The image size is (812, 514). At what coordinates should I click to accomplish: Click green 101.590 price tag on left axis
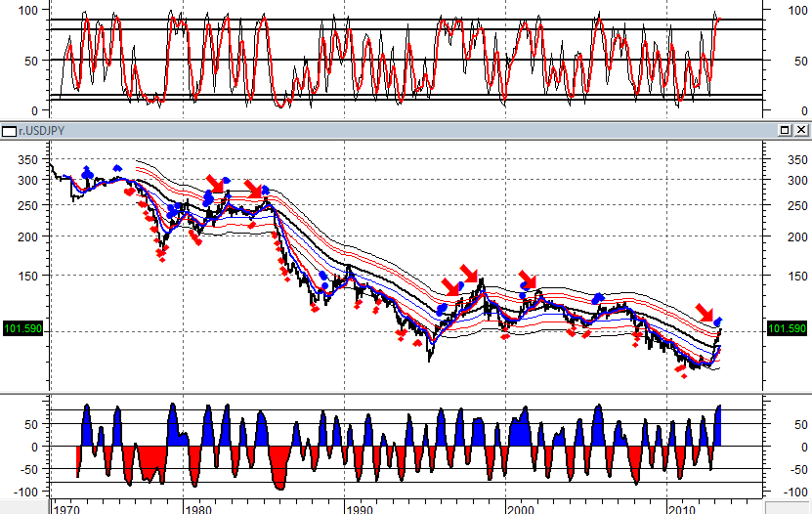(x=22, y=328)
